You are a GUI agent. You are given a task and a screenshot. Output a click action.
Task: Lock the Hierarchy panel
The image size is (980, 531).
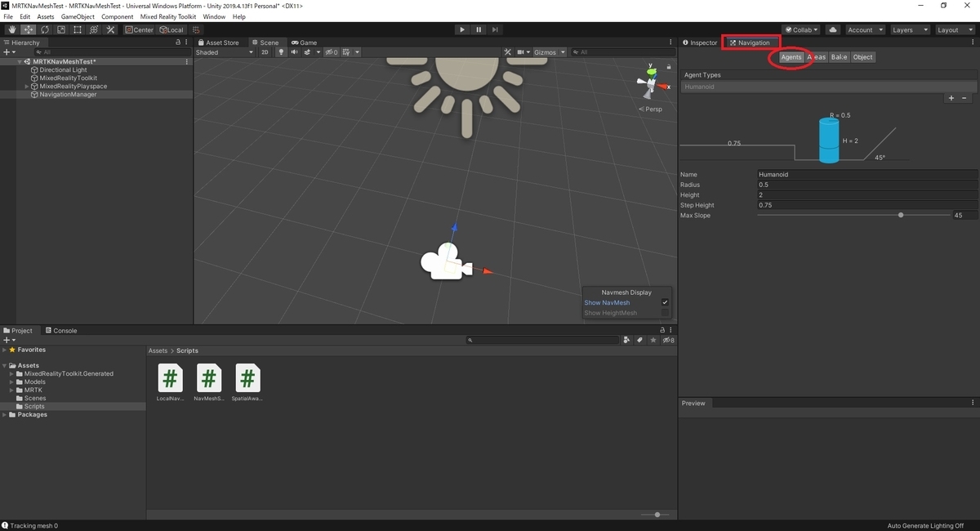179,42
